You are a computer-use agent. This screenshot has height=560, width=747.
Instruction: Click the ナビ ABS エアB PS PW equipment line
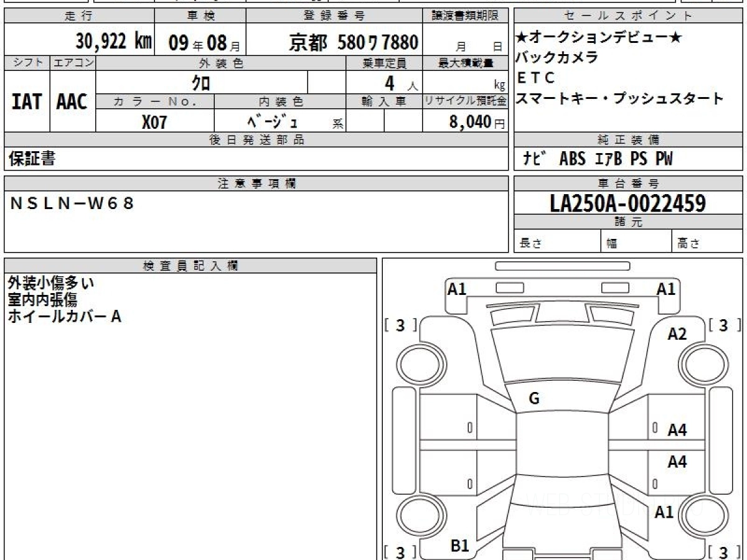point(598,159)
